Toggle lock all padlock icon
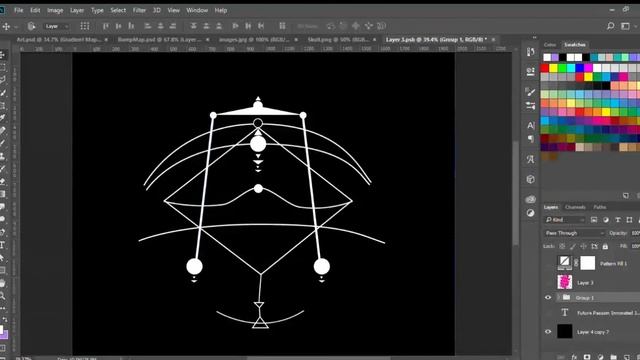 point(605,247)
